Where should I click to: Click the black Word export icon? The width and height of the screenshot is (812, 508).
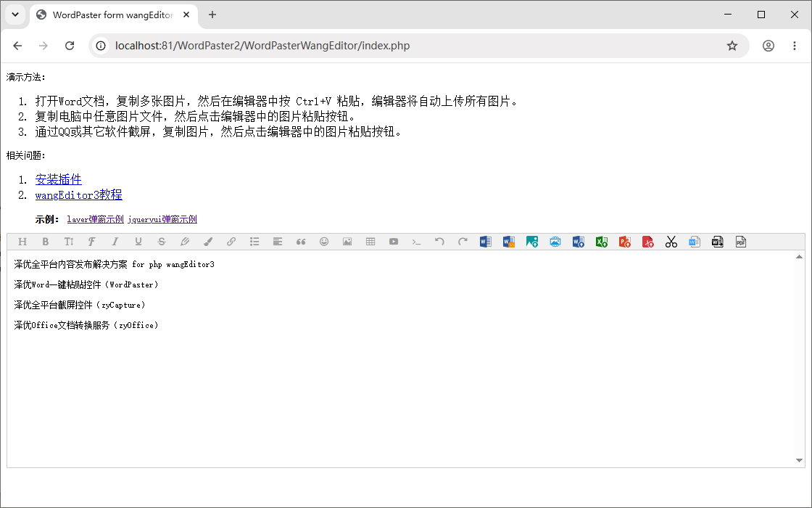coord(718,242)
